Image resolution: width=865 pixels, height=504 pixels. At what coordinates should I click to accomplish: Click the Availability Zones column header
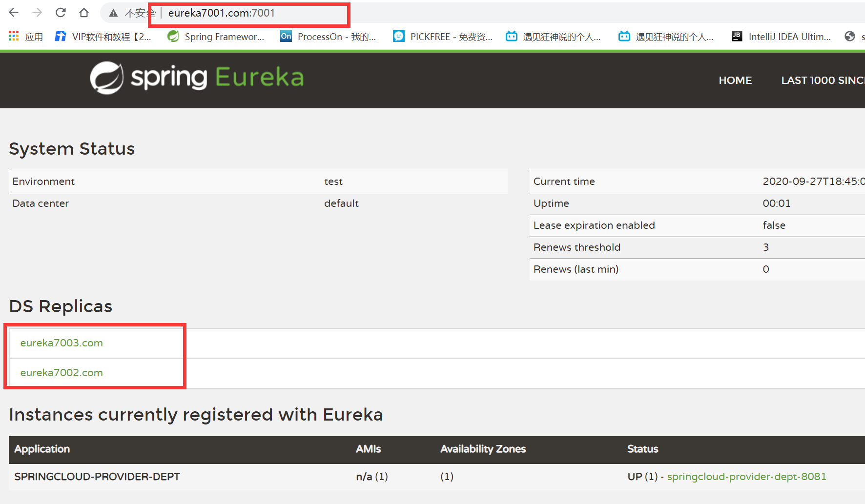click(483, 449)
